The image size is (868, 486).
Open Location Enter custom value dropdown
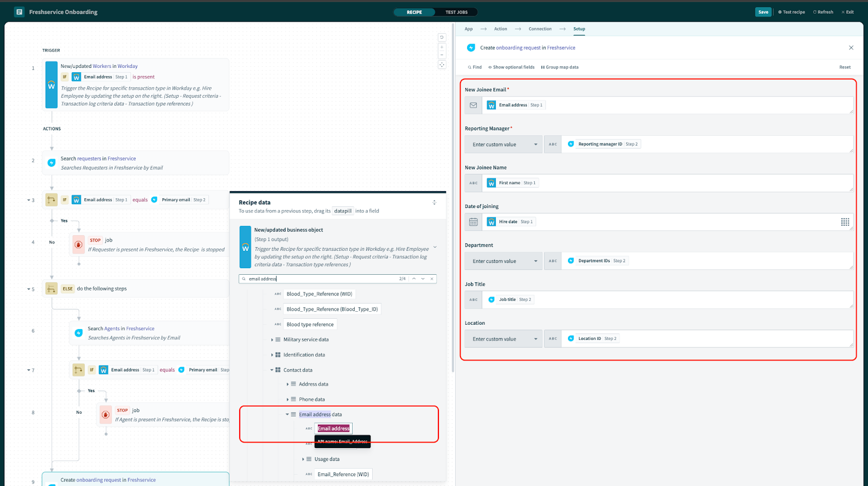(503, 339)
